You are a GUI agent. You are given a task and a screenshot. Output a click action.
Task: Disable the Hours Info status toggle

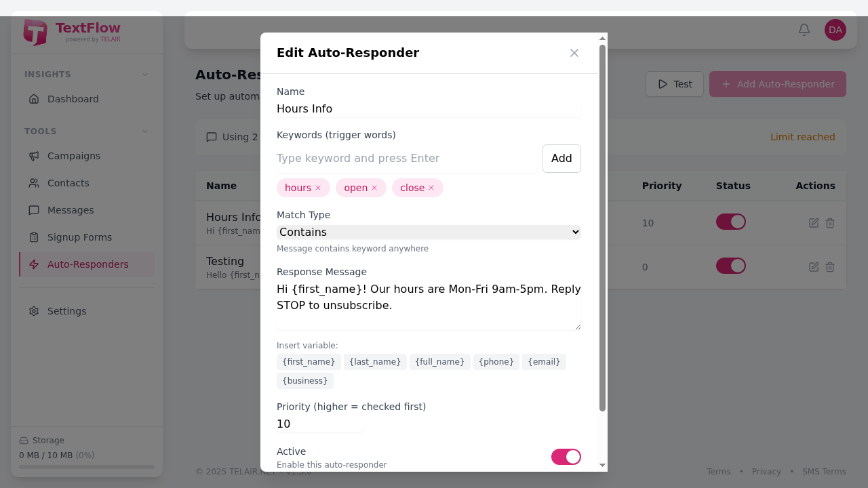[x=730, y=222]
